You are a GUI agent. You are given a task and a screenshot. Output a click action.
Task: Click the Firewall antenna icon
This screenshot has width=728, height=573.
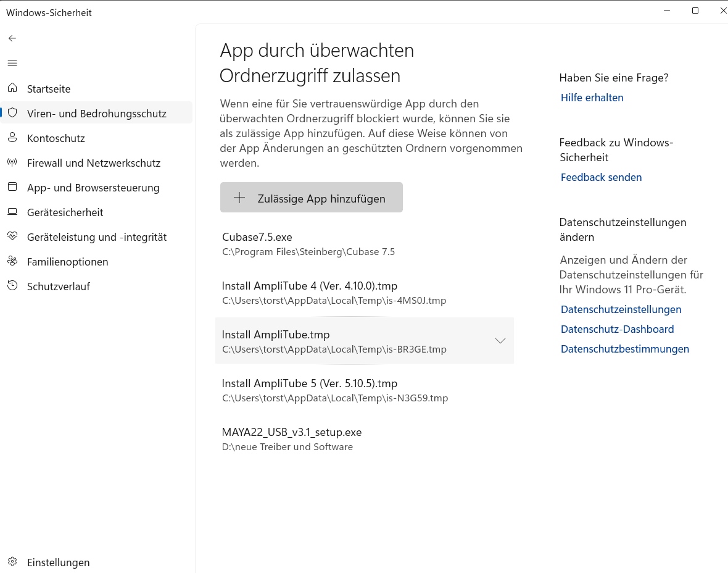pos(12,162)
